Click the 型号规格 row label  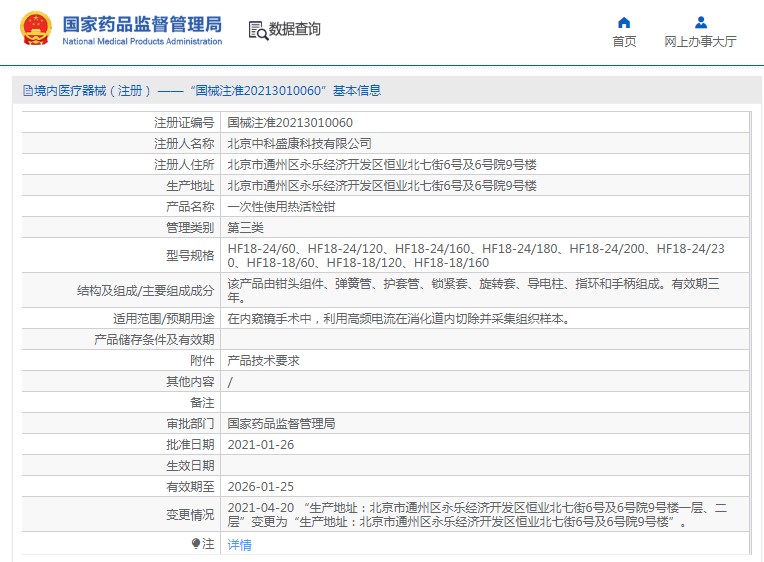190,255
